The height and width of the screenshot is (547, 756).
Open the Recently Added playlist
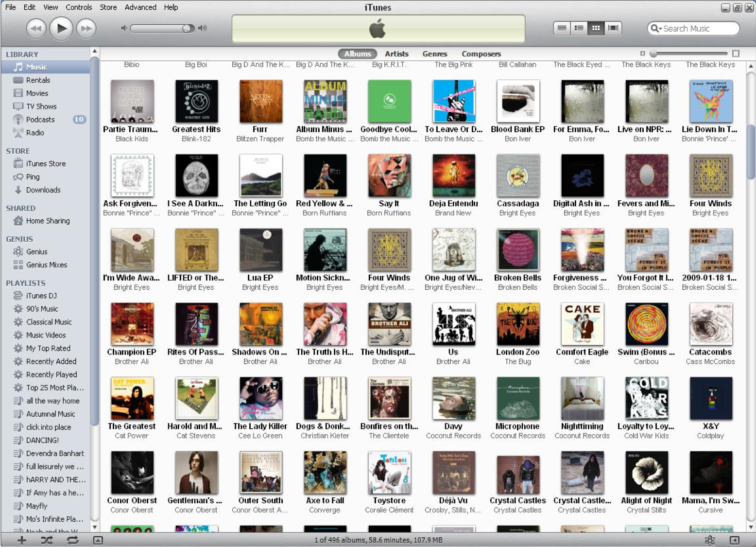(51, 361)
